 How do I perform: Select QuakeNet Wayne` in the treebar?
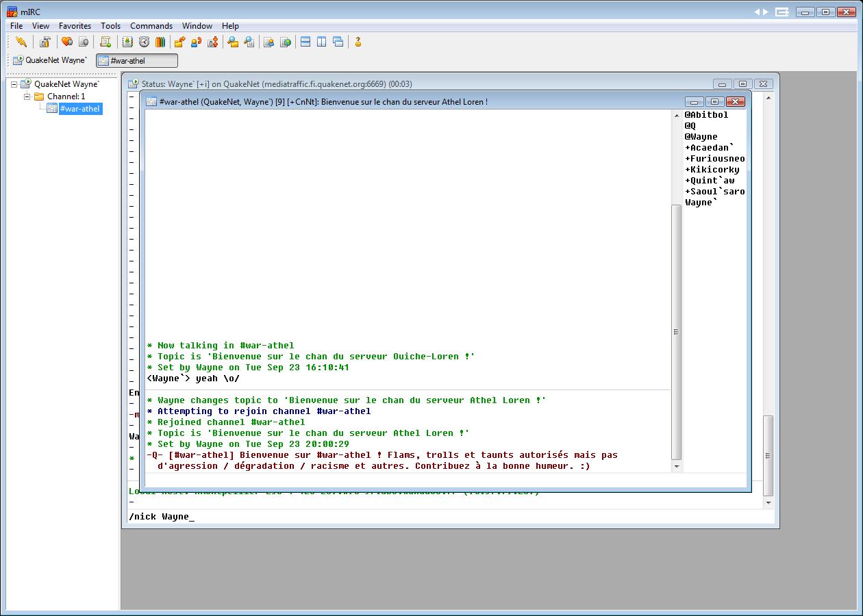[66, 84]
